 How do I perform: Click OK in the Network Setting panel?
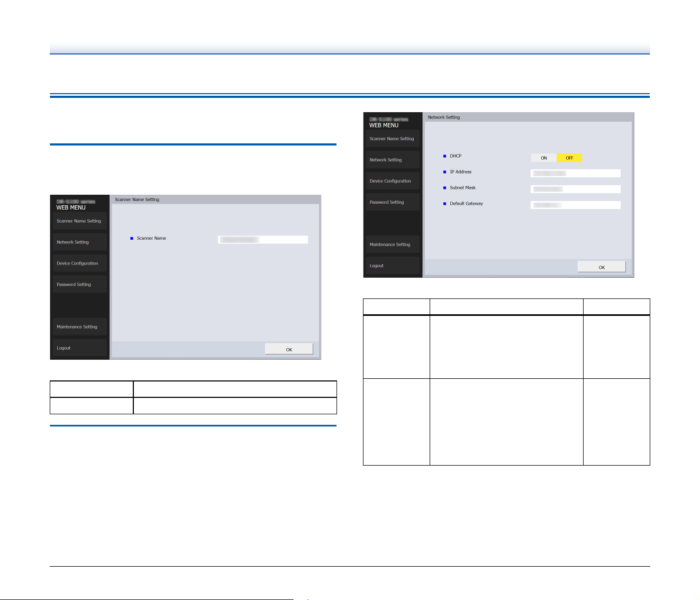click(602, 267)
